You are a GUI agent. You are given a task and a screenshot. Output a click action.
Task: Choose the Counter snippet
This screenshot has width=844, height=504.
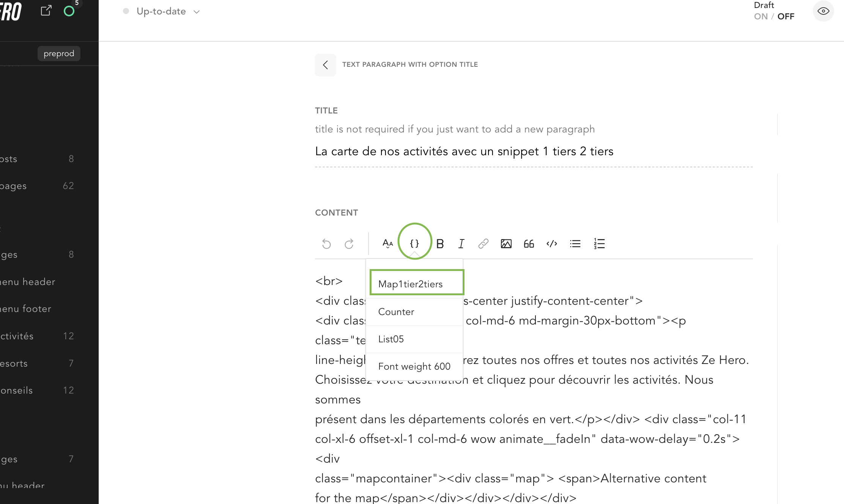(396, 312)
